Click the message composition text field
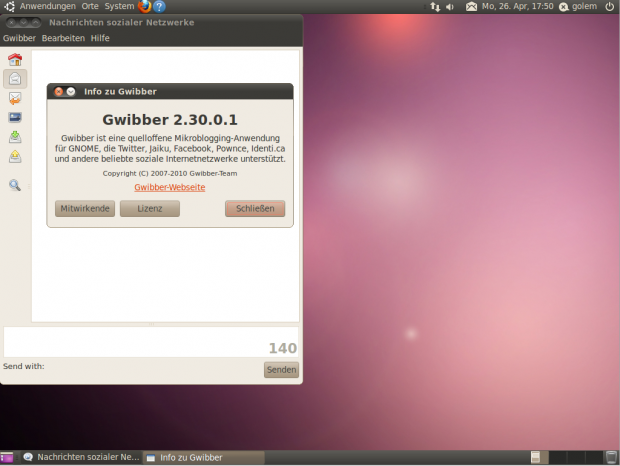 pos(151,342)
